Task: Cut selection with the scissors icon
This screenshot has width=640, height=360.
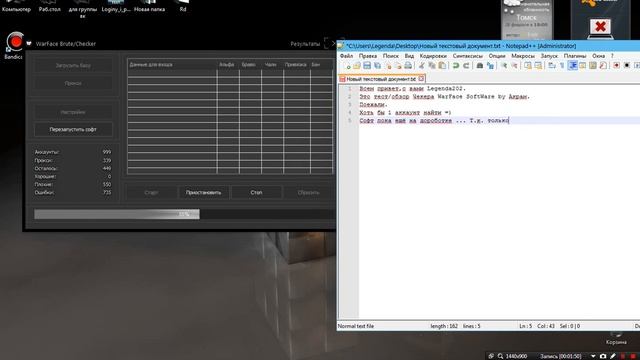Action: tap(421, 66)
